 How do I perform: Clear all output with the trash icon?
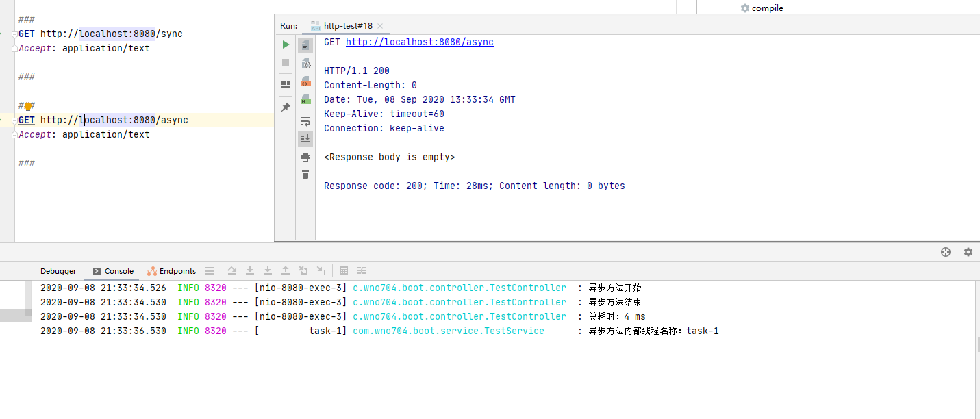[305, 175]
